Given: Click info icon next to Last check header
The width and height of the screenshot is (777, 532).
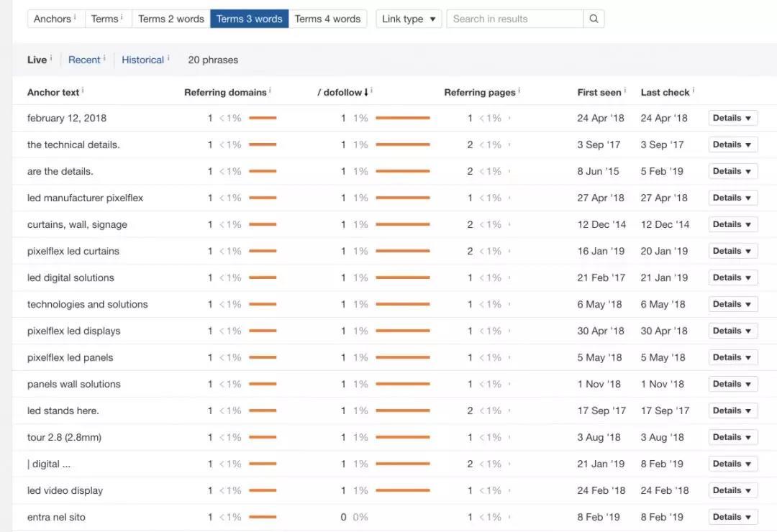Looking at the screenshot, I should (693, 91).
